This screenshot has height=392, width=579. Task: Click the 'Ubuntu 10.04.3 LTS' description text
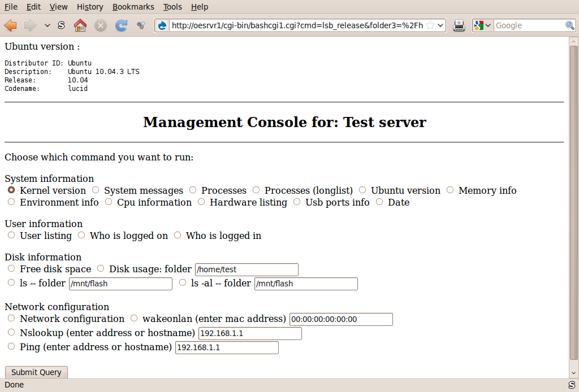click(x=104, y=72)
